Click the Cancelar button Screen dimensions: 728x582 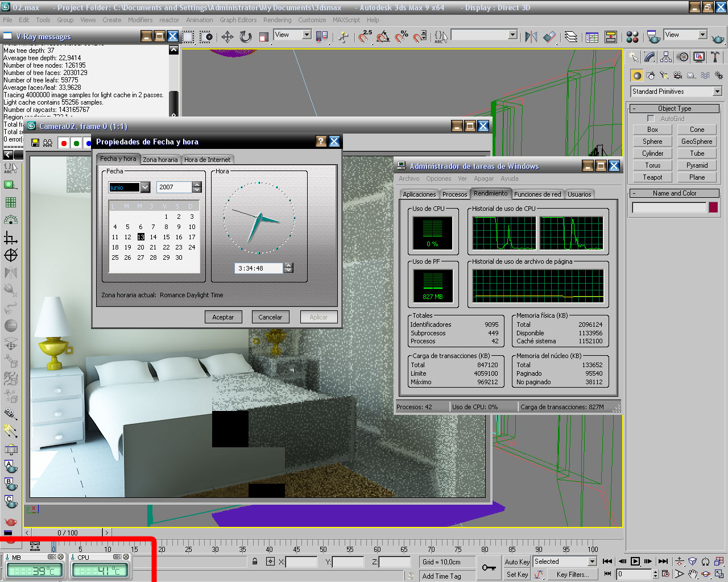270,317
